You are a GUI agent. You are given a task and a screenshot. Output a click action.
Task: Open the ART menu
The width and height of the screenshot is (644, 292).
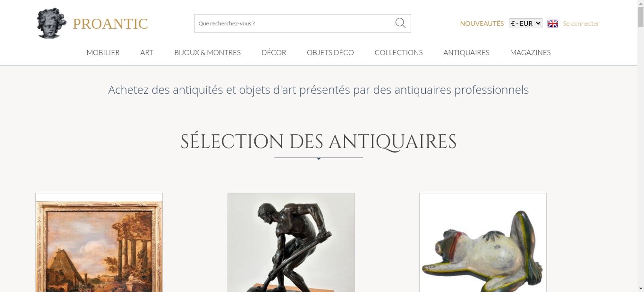pos(147,52)
